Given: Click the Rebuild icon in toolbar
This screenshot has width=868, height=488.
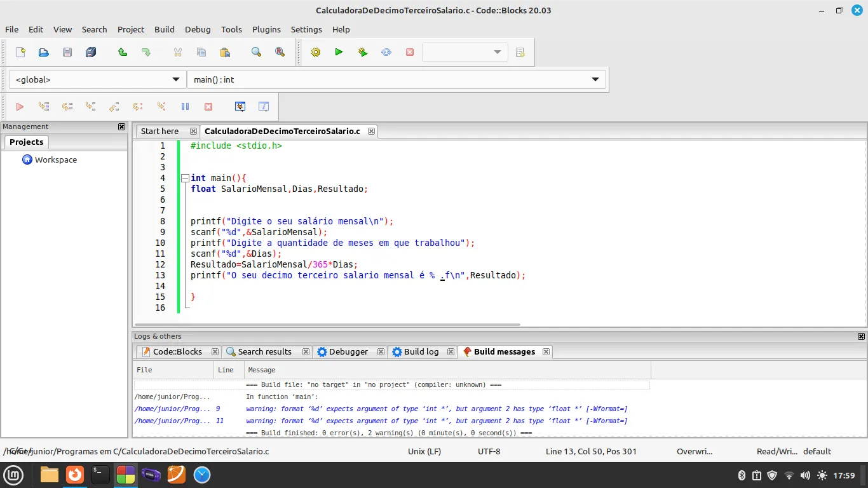Looking at the screenshot, I should pos(386,52).
